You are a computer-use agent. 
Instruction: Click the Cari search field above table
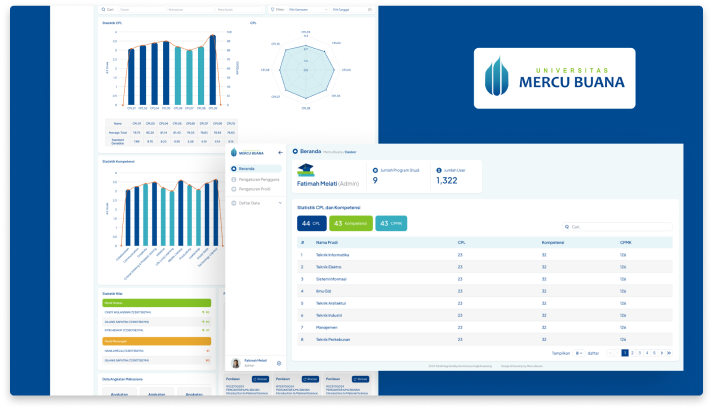(614, 226)
